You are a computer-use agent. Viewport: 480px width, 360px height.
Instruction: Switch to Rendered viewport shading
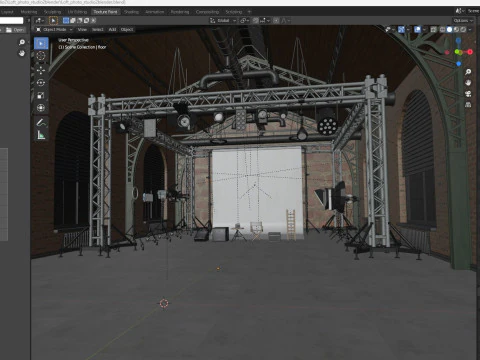463,29
